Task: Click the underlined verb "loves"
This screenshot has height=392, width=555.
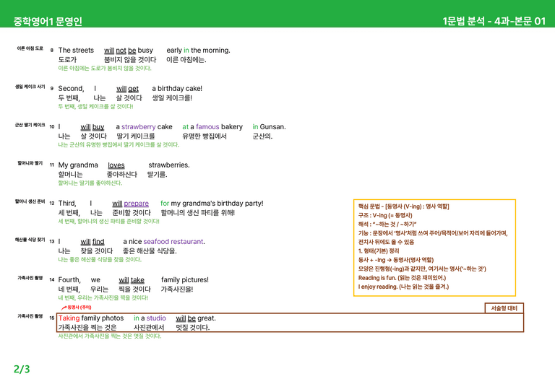Action: pyautogui.click(x=116, y=165)
